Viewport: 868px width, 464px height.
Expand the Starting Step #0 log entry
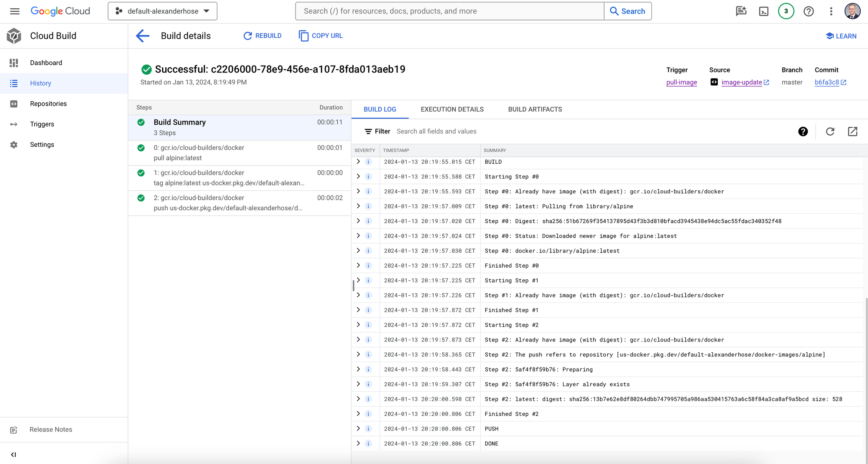click(358, 176)
